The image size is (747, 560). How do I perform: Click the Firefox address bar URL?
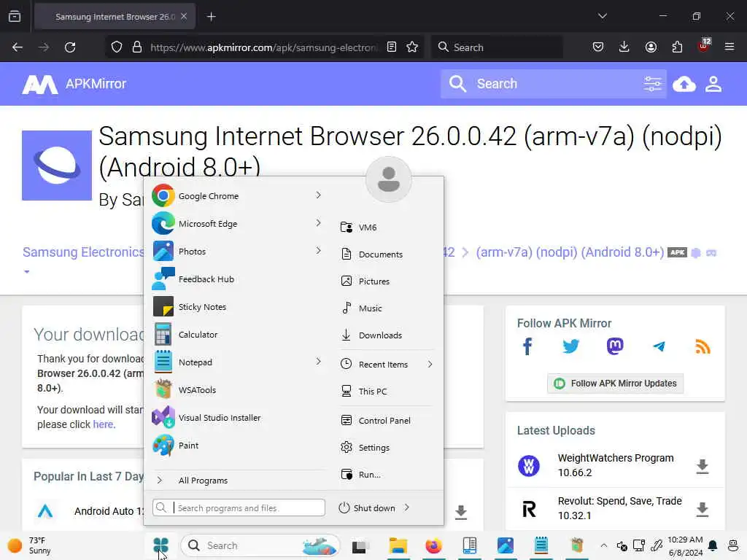pyautogui.click(x=264, y=47)
